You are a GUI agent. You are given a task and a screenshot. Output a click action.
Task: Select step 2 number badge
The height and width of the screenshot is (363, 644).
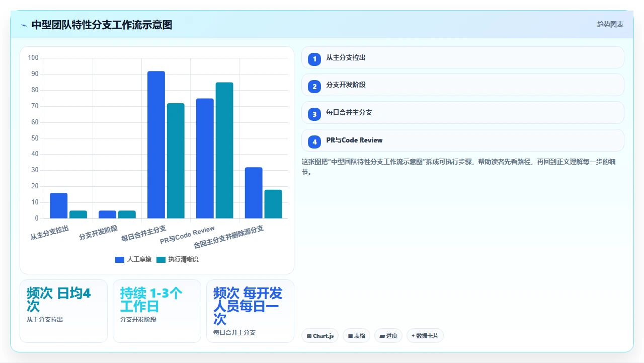pyautogui.click(x=314, y=87)
